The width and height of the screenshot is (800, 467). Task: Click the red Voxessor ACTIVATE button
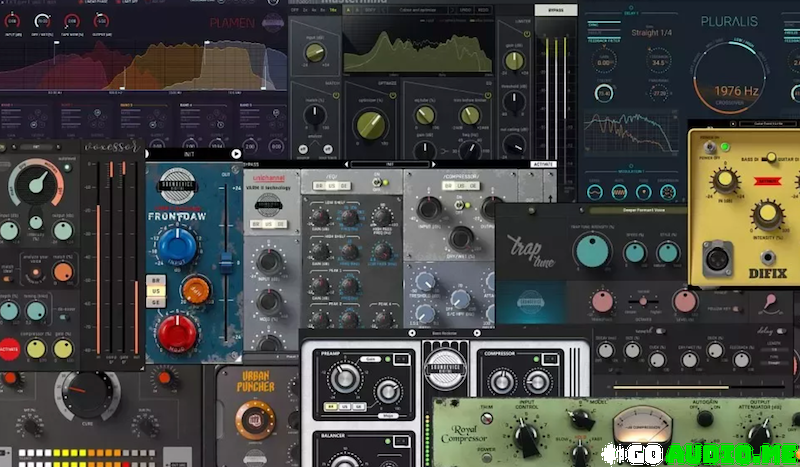click(x=9, y=349)
